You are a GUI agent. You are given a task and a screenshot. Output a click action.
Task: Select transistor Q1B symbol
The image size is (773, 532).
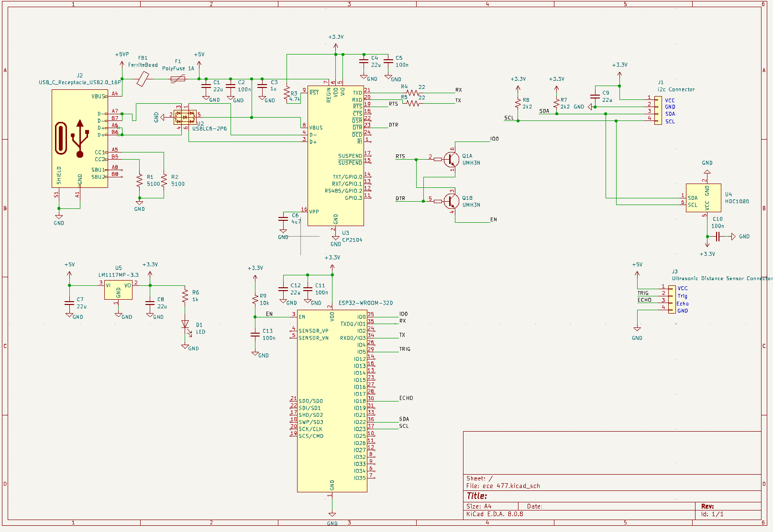tap(451, 201)
